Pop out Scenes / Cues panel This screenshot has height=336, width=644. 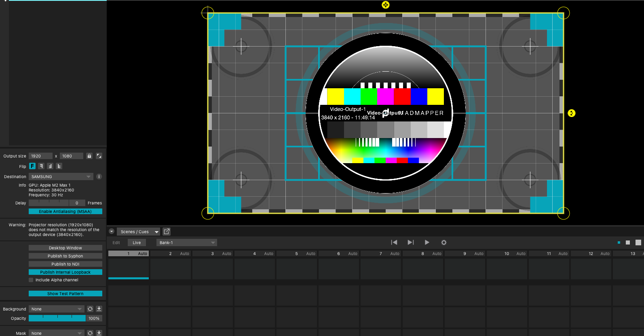click(167, 232)
